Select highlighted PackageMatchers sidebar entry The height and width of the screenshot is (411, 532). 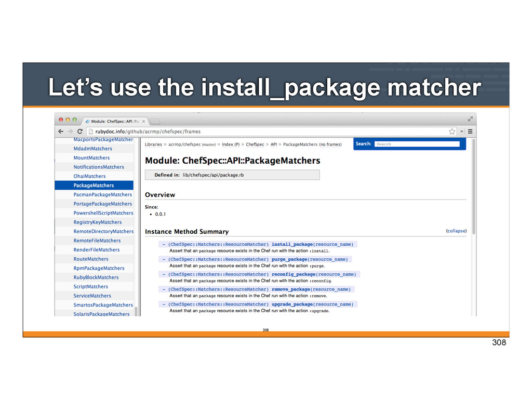coord(94,185)
